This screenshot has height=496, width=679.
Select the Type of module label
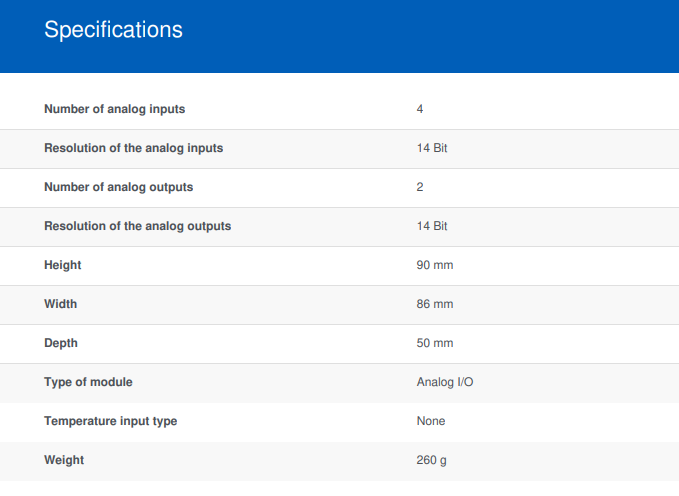click(88, 382)
